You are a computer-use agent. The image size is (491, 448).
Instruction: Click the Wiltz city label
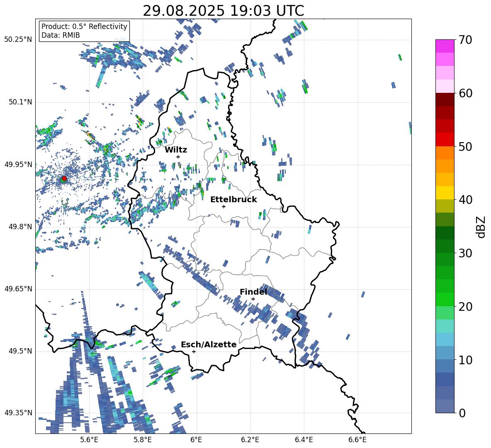pyautogui.click(x=176, y=150)
